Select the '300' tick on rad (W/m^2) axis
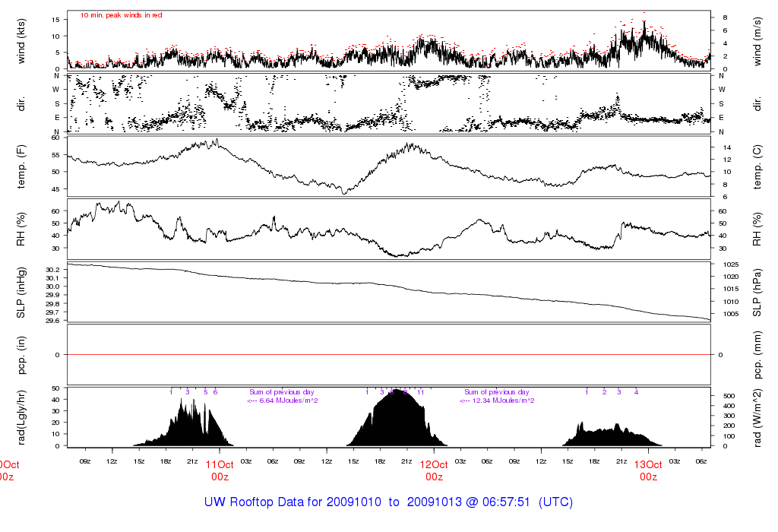 coord(729,416)
